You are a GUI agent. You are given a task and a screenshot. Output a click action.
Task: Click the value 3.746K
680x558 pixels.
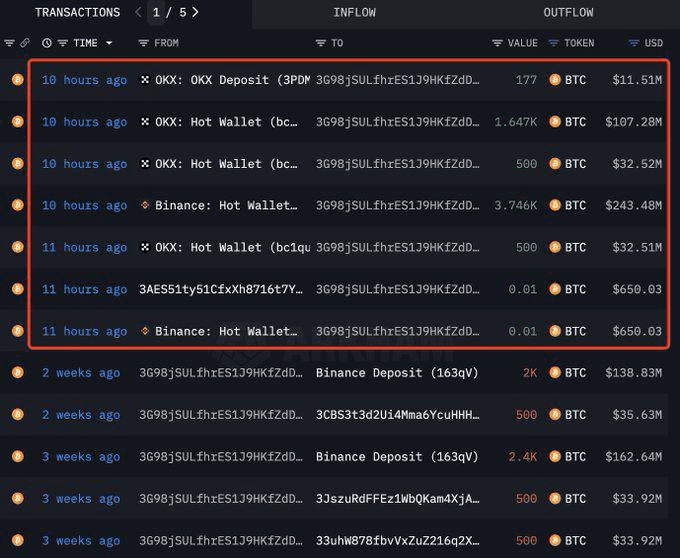[x=516, y=205]
